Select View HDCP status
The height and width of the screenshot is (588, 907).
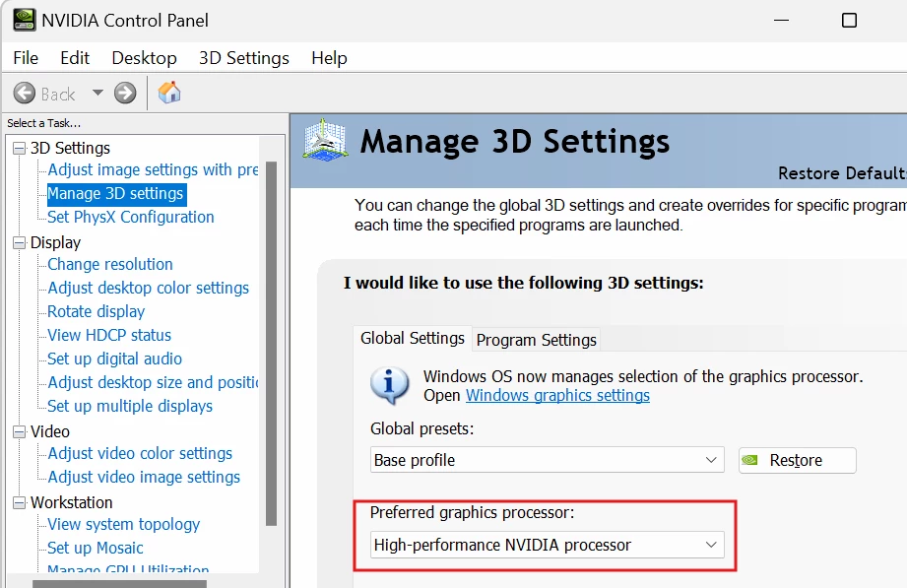[109, 335]
